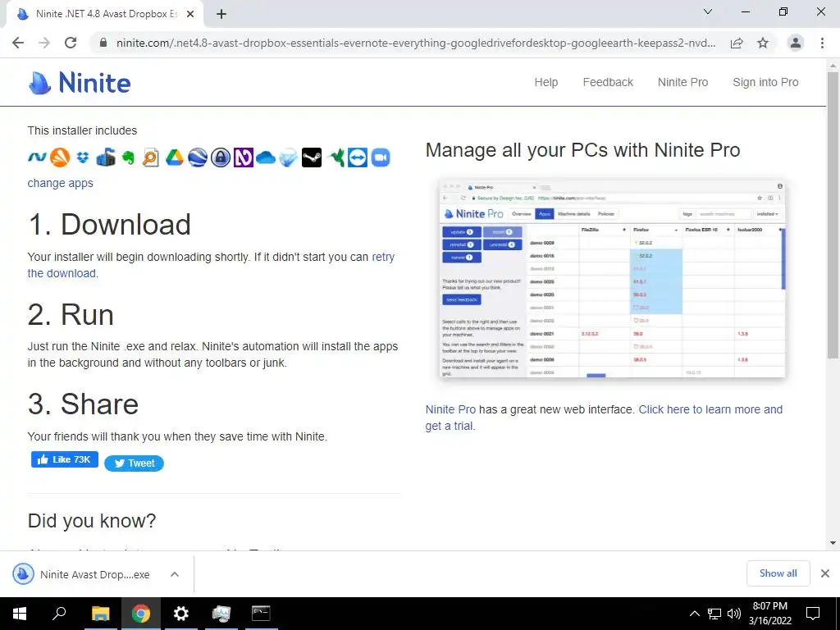The image size is (840, 630).
Task: Open the volume control in system tray
Action: pos(734,614)
